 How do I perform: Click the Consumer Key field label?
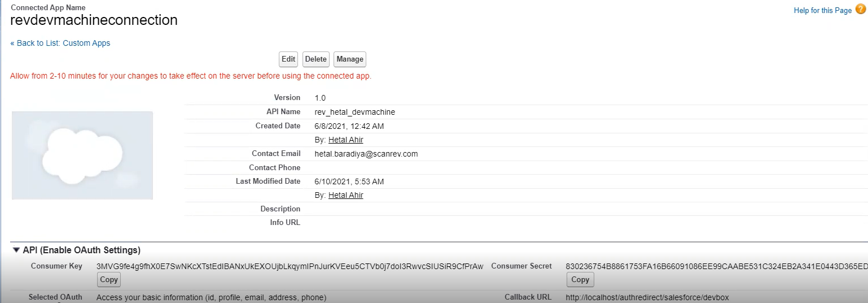(x=56, y=266)
